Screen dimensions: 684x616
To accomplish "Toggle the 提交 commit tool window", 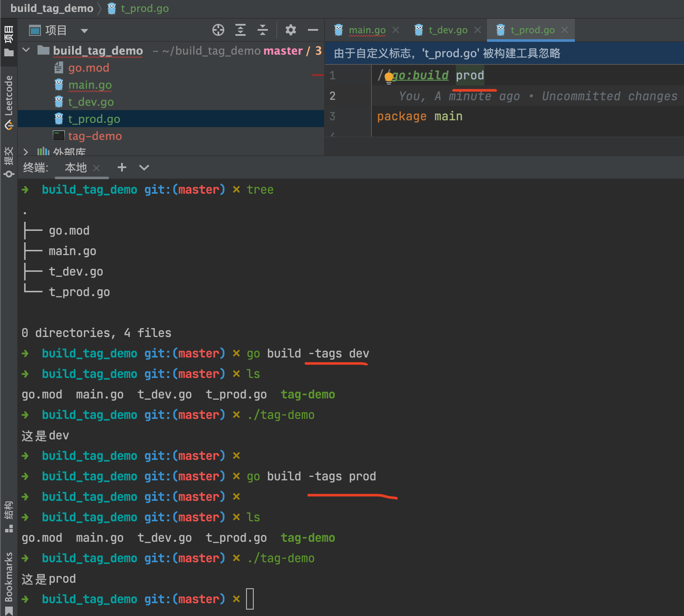I will point(9,162).
